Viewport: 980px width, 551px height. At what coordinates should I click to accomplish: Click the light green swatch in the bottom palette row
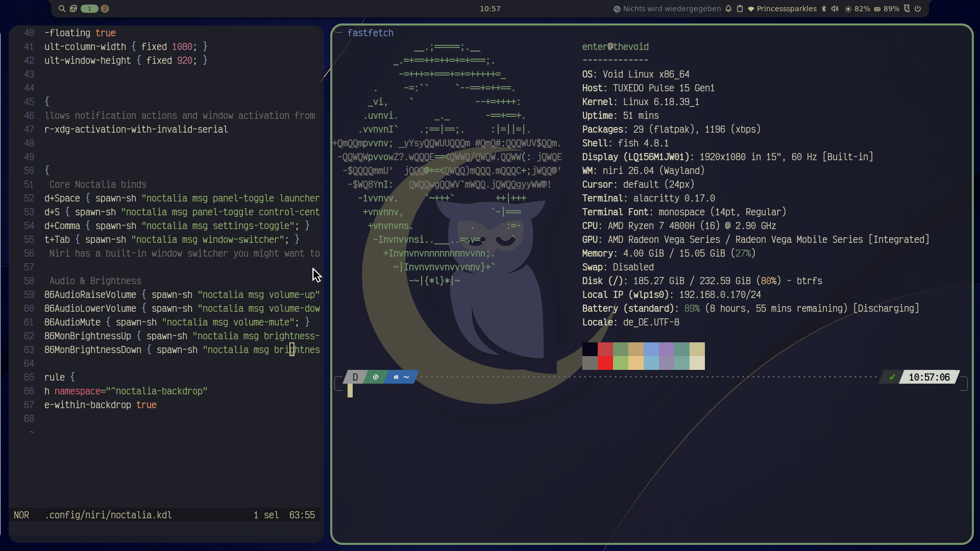pyautogui.click(x=621, y=363)
